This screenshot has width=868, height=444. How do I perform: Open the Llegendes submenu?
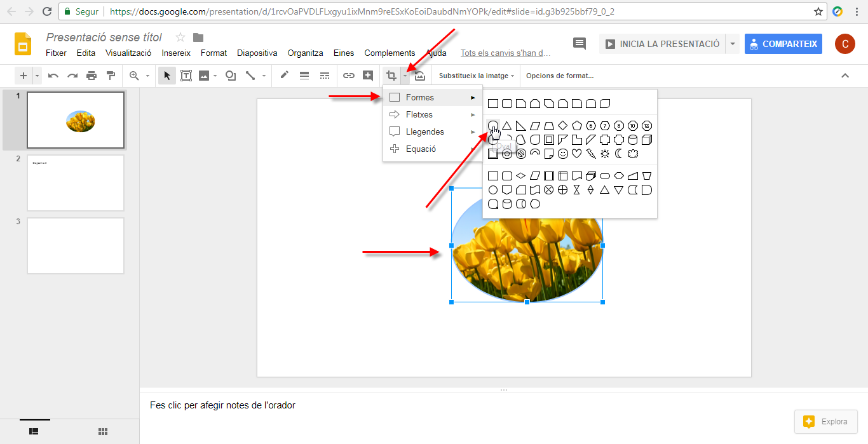click(432, 131)
